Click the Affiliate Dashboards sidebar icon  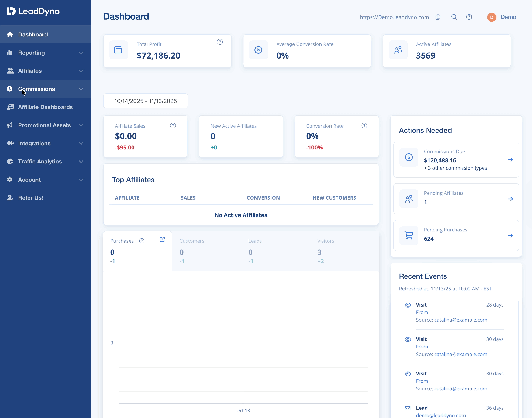tap(10, 107)
